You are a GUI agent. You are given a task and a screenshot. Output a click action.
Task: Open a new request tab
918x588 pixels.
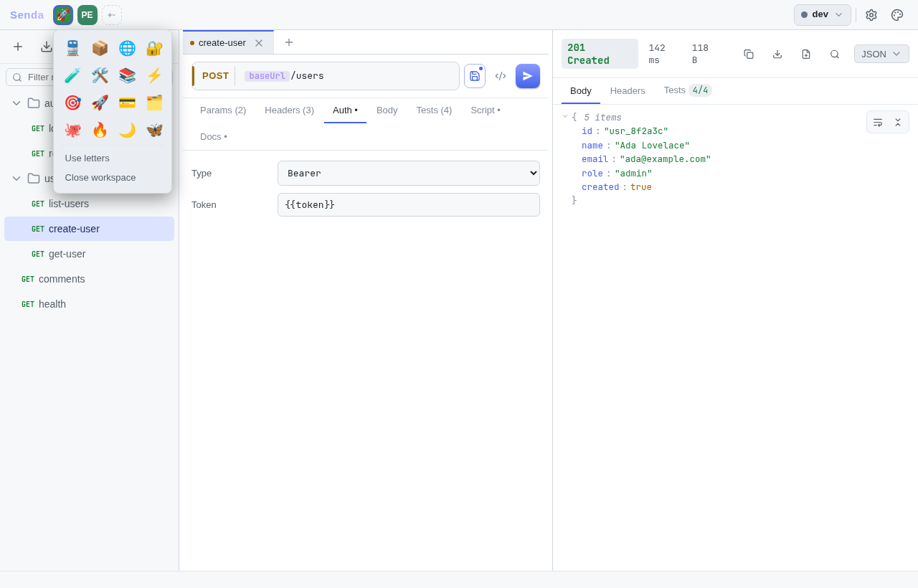(x=289, y=42)
